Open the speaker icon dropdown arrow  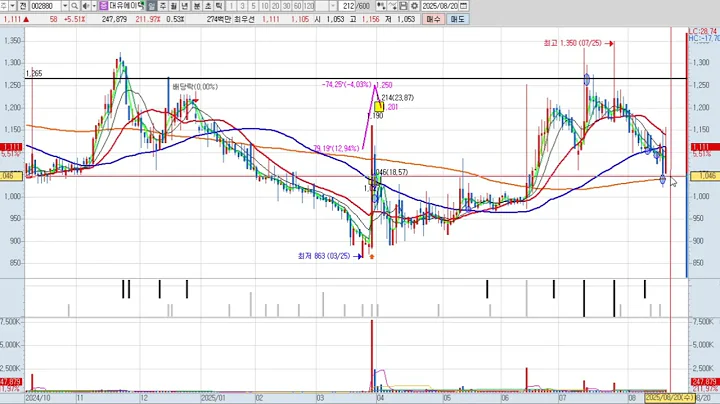click(94, 6)
